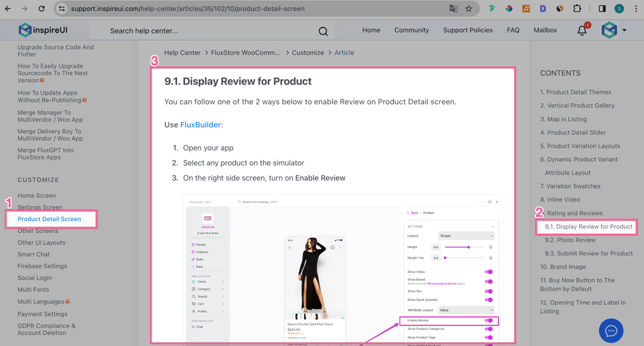Select Settings Screen in sidebar
The image size is (644, 346).
40,207
